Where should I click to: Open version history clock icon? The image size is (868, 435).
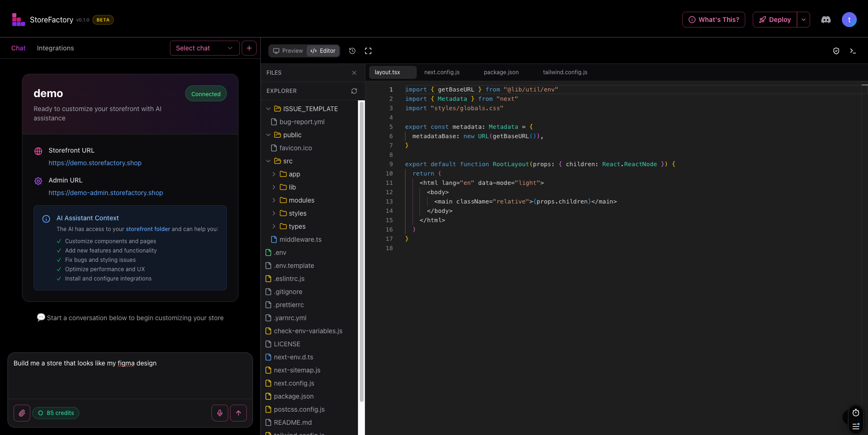(x=352, y=51)
